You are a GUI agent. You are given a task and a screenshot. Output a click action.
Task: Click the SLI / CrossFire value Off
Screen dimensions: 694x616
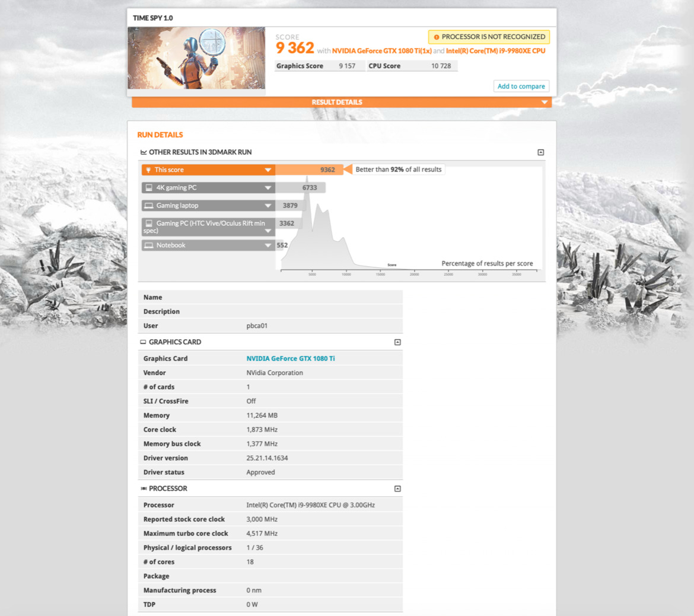click(251, 401)
